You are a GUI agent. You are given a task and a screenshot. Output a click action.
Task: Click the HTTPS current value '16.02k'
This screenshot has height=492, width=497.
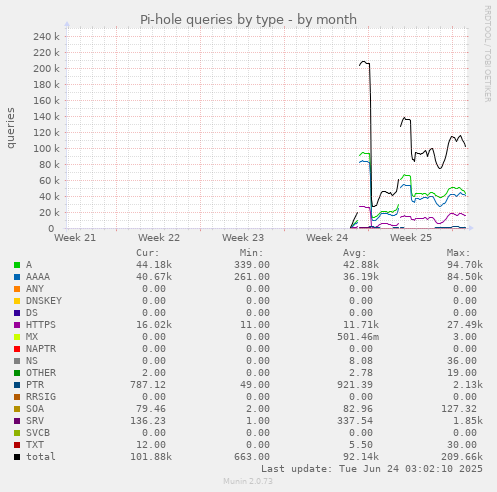point(154,325)
